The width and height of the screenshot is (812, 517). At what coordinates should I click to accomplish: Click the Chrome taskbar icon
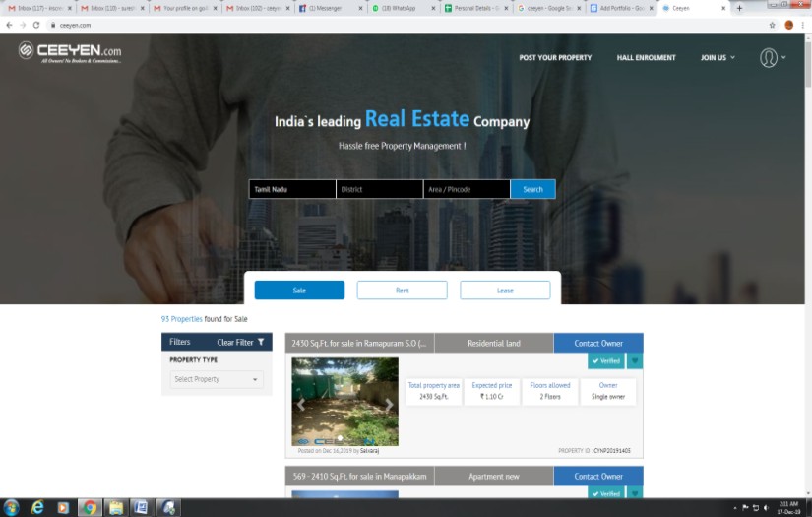pyautogui.click(x=90, y=508)
